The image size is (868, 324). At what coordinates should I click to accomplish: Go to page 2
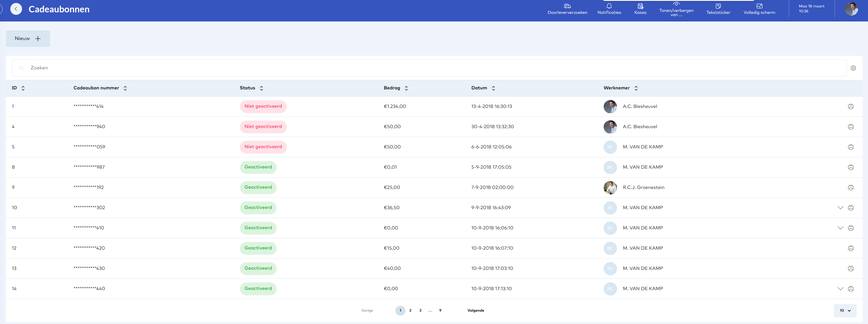click(x=410, y=310)
